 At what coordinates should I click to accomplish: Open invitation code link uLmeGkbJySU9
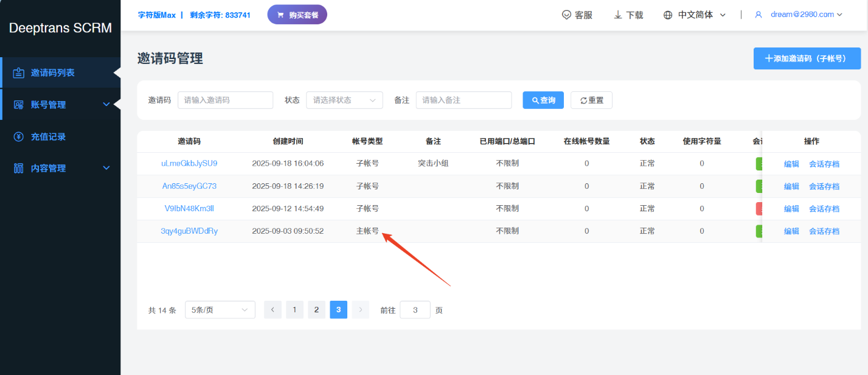tap(189, 164)
